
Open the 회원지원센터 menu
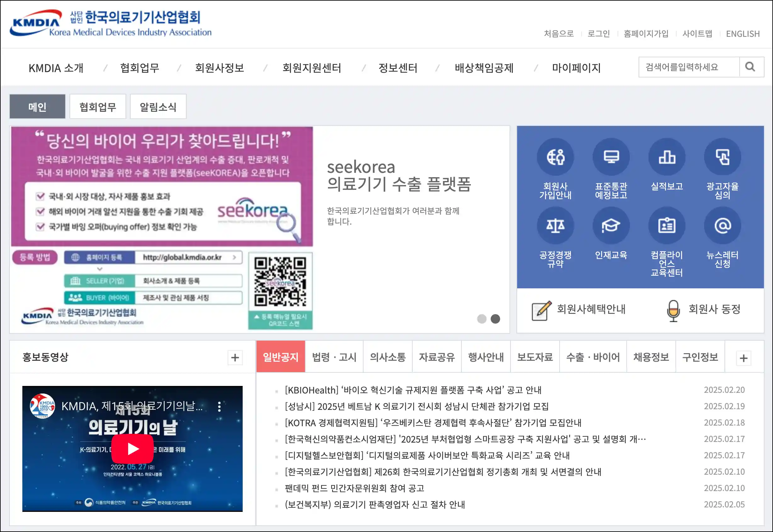[x=312, y=68]
